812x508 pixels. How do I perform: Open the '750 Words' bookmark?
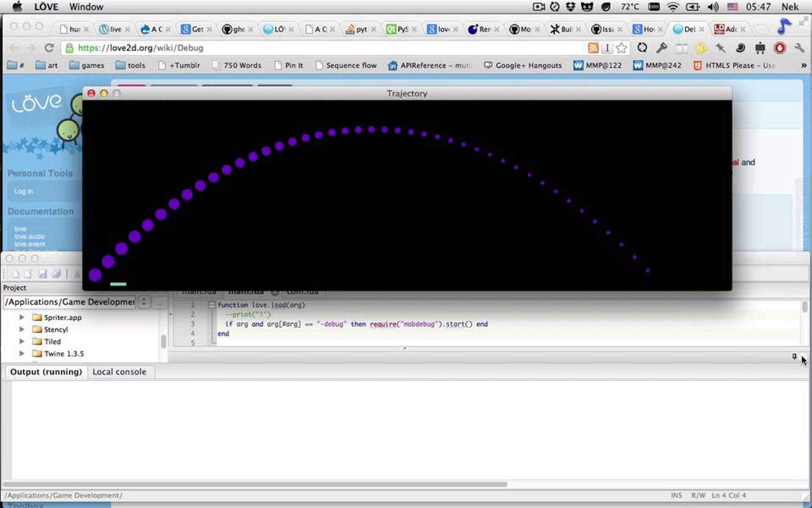tap(236, 65)
